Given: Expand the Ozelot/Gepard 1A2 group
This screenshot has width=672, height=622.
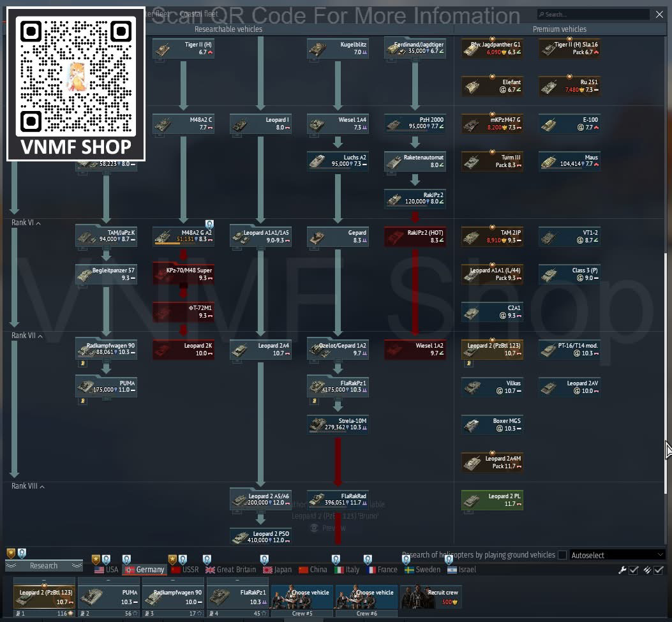Looking at the screenshot, I should coord(338,349).
